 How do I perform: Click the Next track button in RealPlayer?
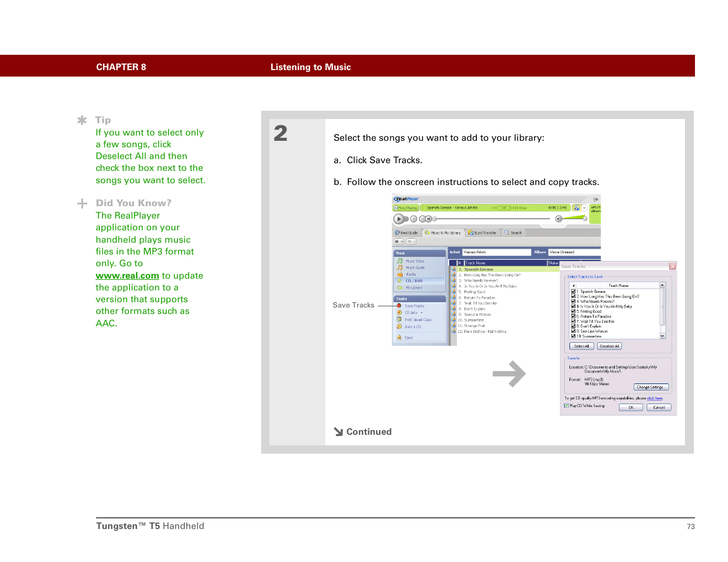429,219
